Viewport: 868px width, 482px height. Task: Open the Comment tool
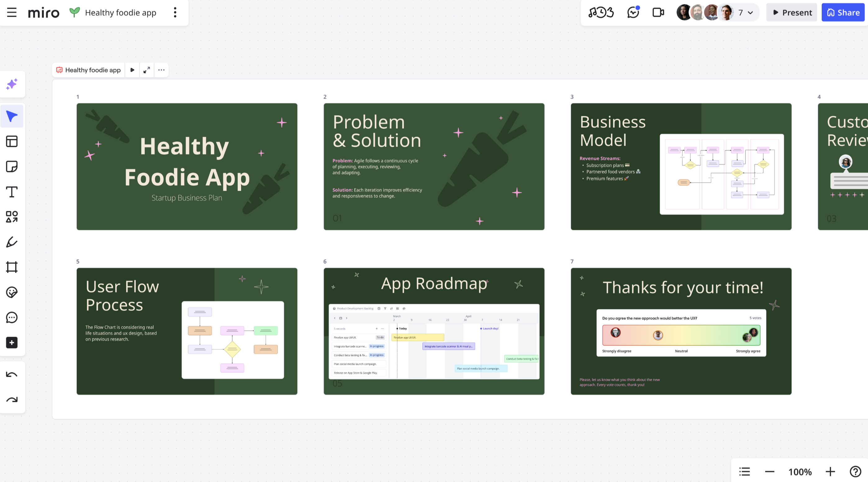coord(12,317)
